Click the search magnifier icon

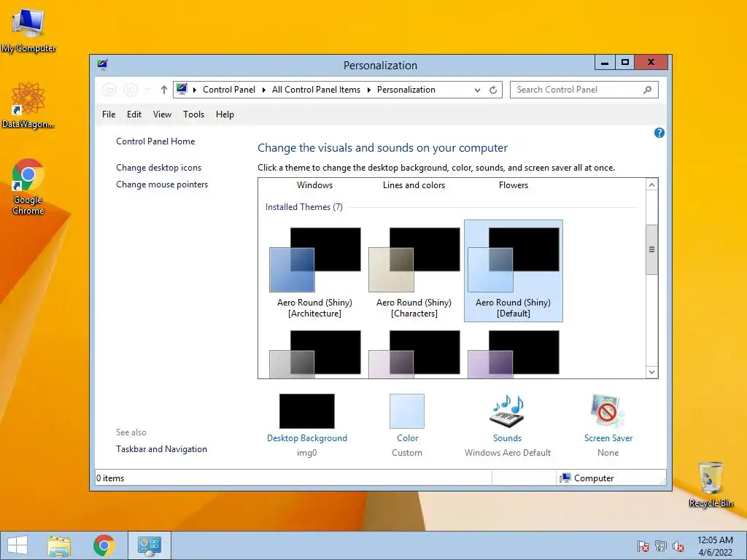[x=648, y=90]
